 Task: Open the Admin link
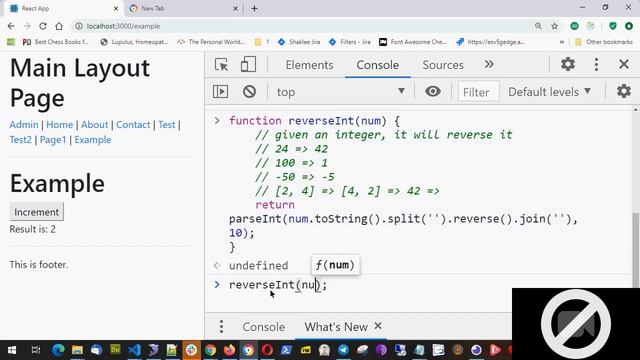click(24, 124)
